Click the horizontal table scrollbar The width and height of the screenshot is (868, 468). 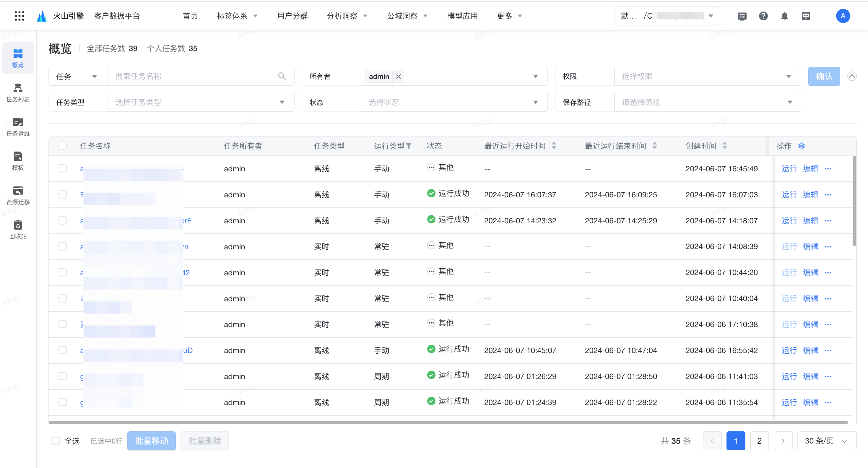pos(448,422)
